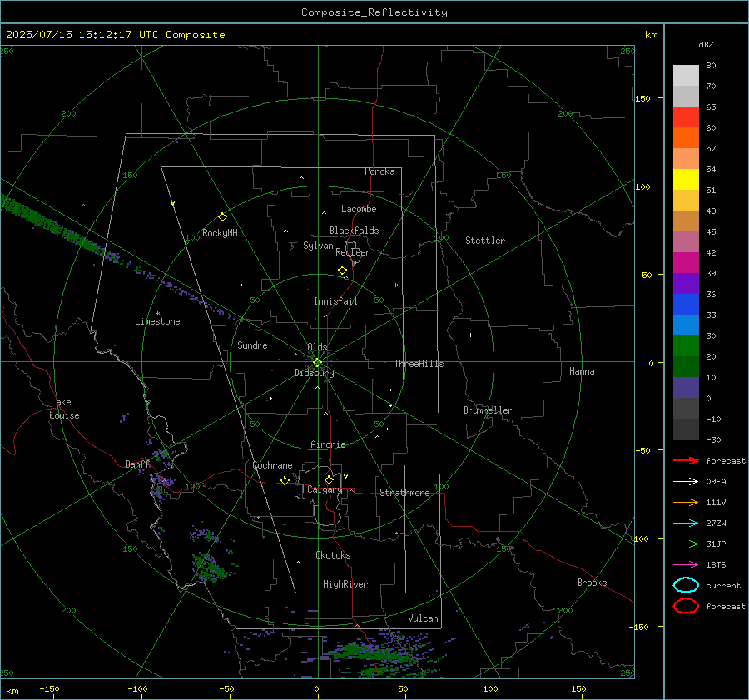749x700 pixels.
Task: Click the Sylvan label on the map
Action: [318, 246]
